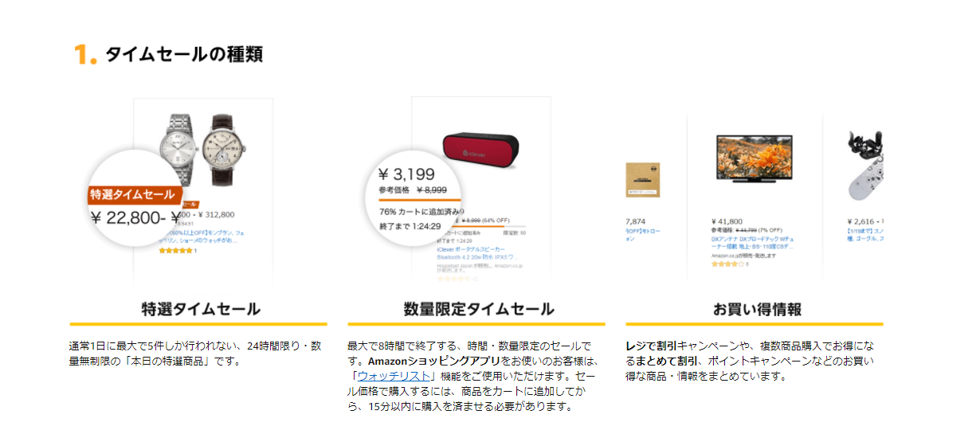
Task: Click the orange number 1 section marker
Action: pos(84,55)
